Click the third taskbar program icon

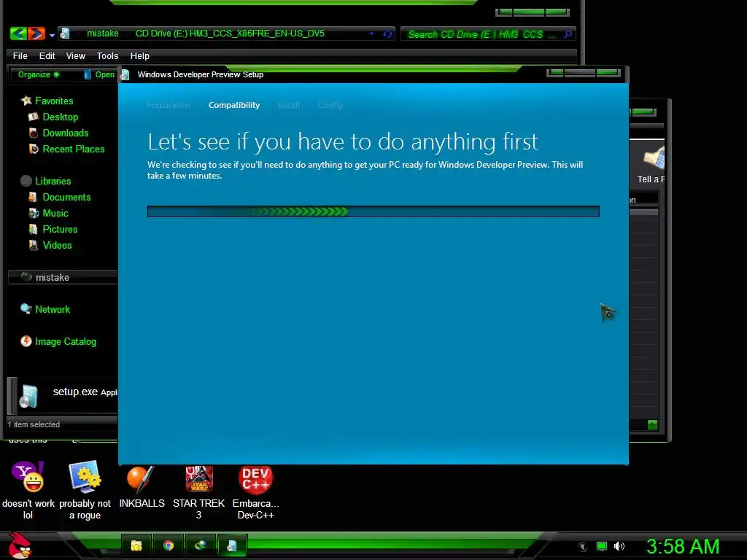point(200,545)
